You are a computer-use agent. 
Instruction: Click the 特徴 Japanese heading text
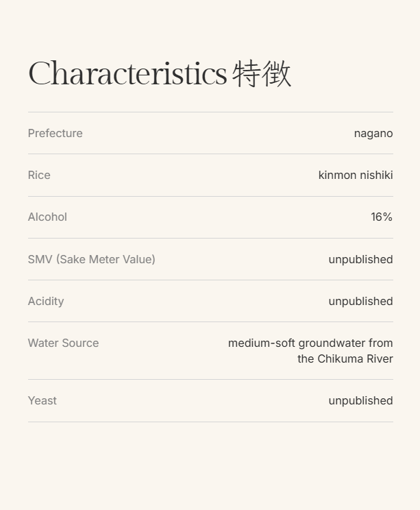[x=262, y=74]
